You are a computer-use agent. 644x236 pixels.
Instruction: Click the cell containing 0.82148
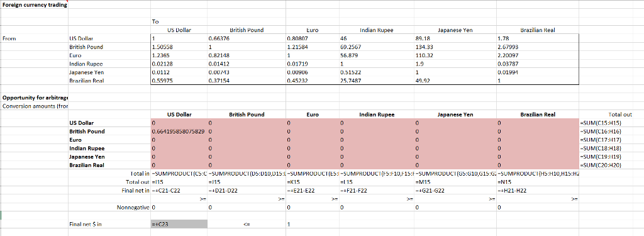pyautogui.click(x=247, y=55)
